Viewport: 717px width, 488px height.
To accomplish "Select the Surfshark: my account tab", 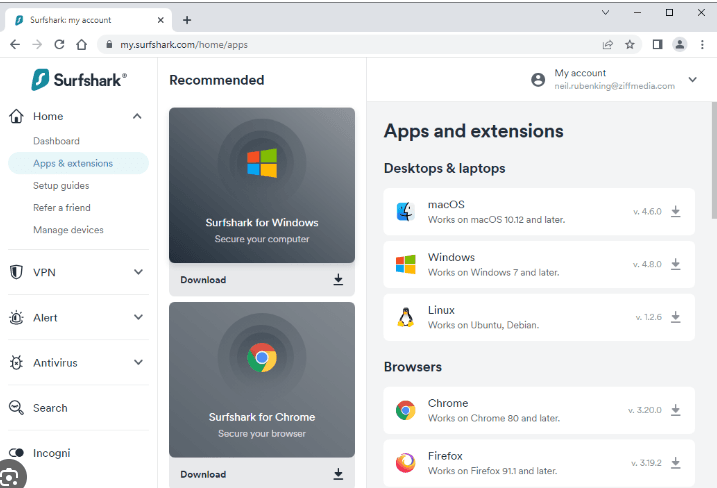I will point(87,20).
